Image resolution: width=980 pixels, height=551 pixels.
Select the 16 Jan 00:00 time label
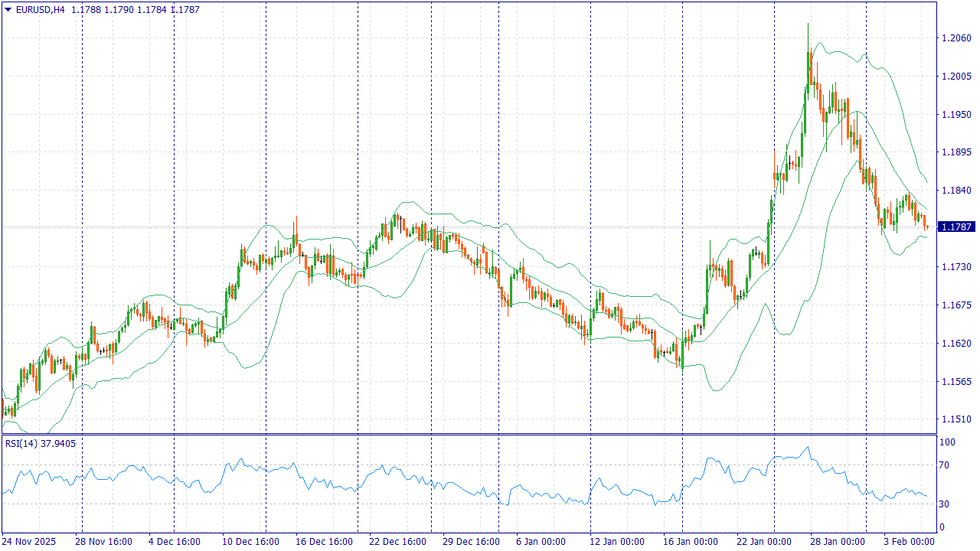[690, 542]
